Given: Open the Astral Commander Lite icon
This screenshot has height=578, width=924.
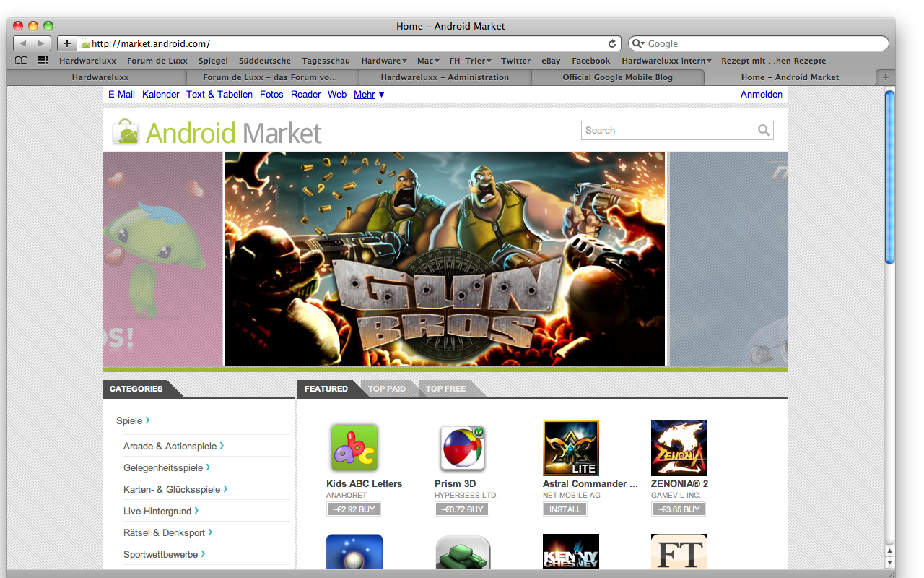Looking at the screenshot, I should 571,448.
